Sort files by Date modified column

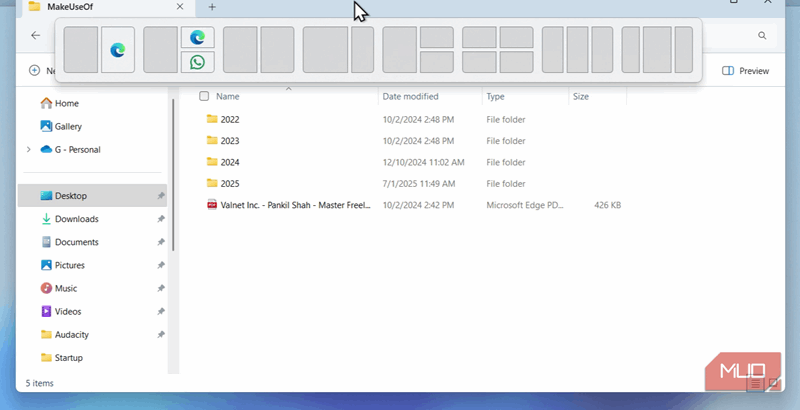coord(410,97)
